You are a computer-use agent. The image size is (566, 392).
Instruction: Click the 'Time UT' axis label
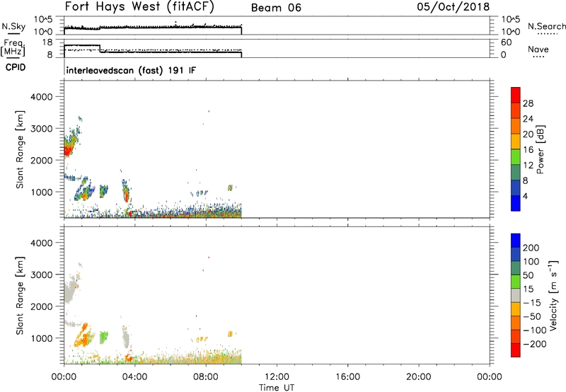[277, 388]
